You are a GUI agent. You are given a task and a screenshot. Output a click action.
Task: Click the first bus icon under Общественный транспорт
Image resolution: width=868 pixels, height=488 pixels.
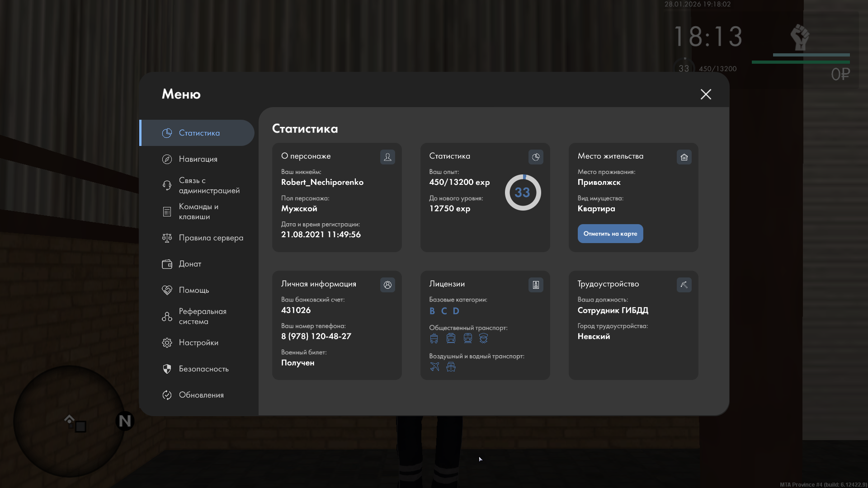coord(434,338)
